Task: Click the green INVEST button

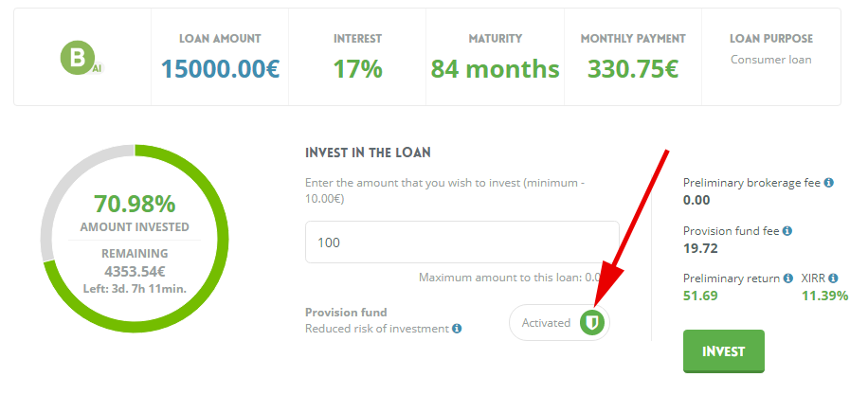Action: (x=724, y=351)
